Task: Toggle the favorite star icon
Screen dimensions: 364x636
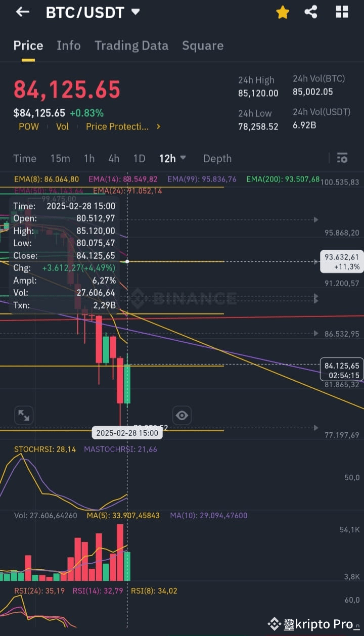Action: click(x=283, y=12)
